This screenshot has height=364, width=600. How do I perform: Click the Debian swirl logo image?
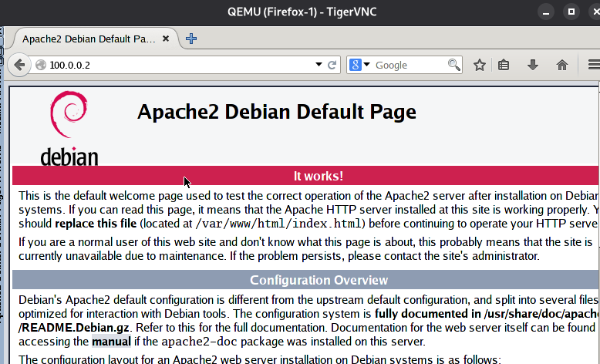(69, 114)
